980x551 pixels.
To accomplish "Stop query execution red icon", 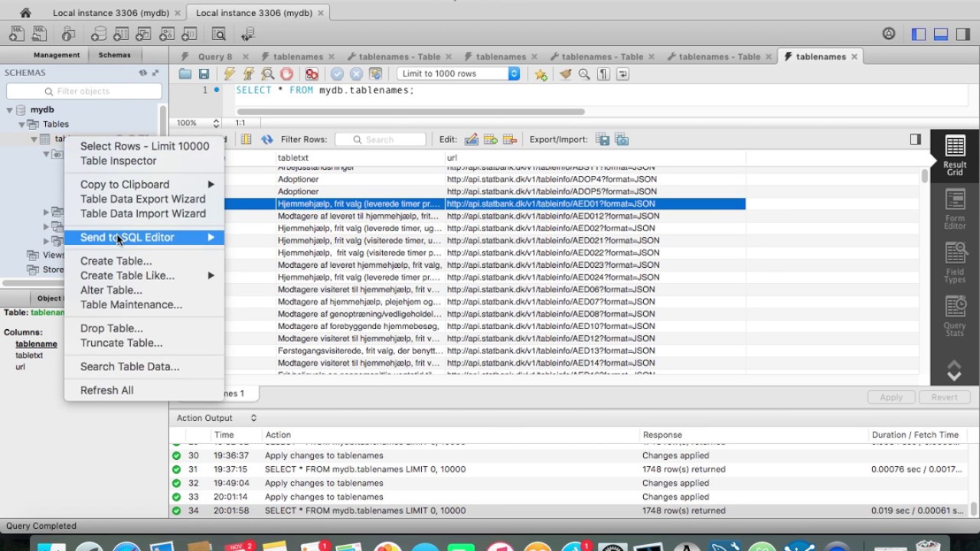I will (x=286, y=74).
